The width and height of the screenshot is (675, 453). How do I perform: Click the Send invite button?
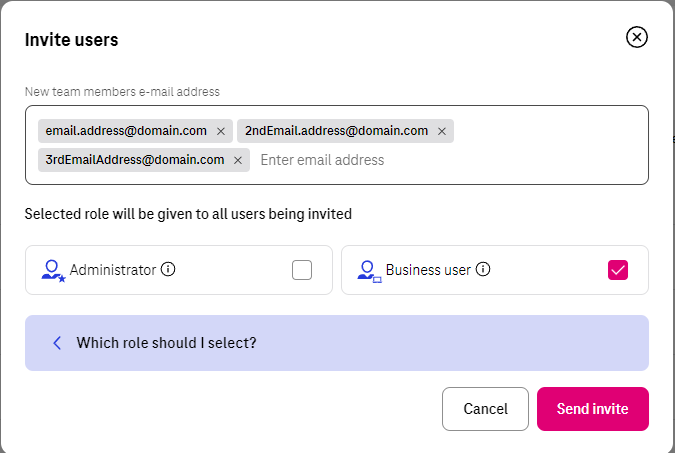pyautogui.click(x=593, y=409)
